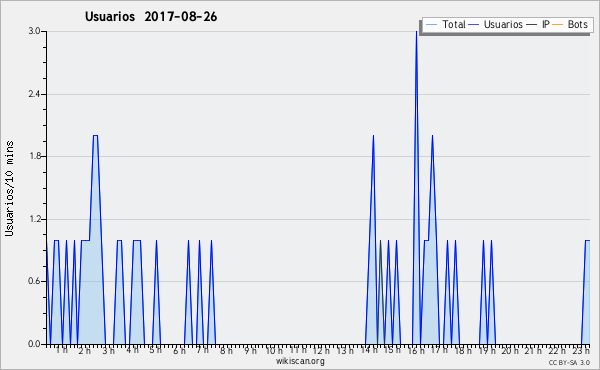Click the '23 h' x-axis label
This screenshot has height=370, width=600.
[581, 350]
